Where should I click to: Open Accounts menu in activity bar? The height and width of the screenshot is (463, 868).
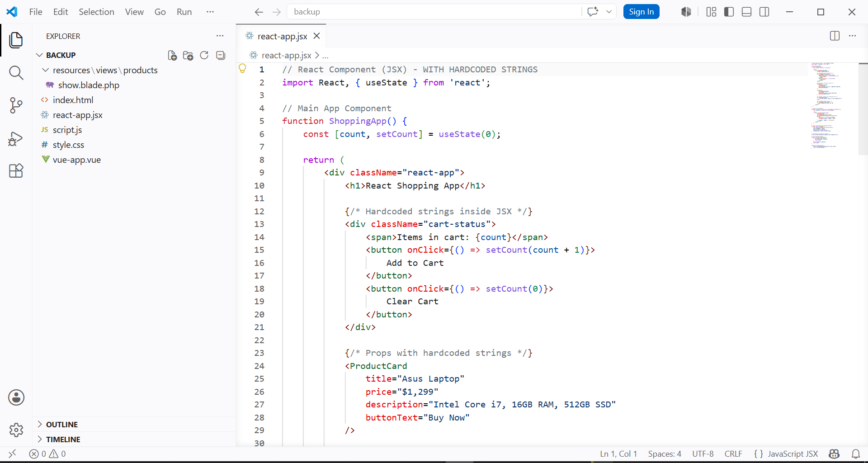coord(16,397)
